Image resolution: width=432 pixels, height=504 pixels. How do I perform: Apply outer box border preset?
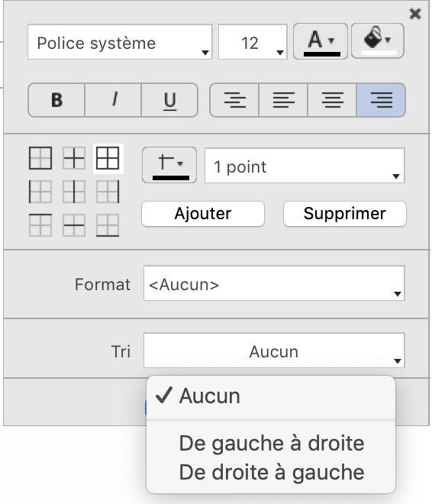(x=40, y=158)
